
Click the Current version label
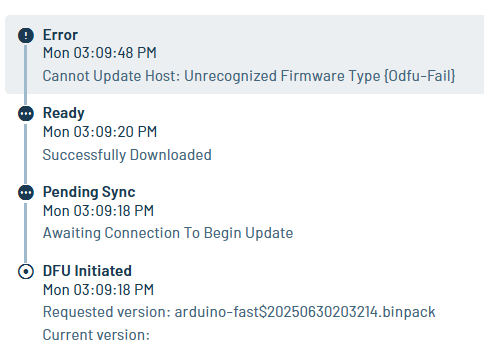[96, 335]
